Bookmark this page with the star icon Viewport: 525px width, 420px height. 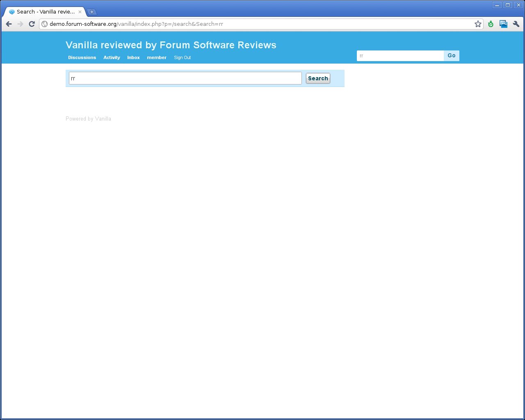click(x=478, y=24)
